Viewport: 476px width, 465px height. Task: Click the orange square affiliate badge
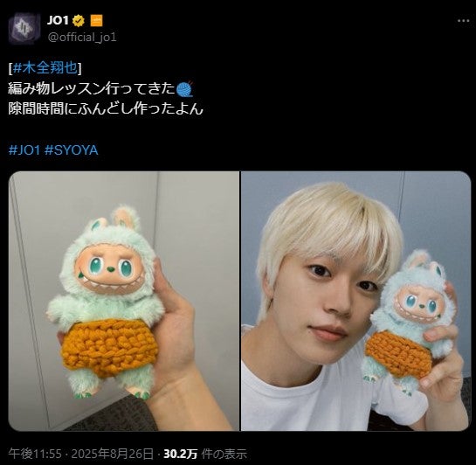(x=97, y=20)
